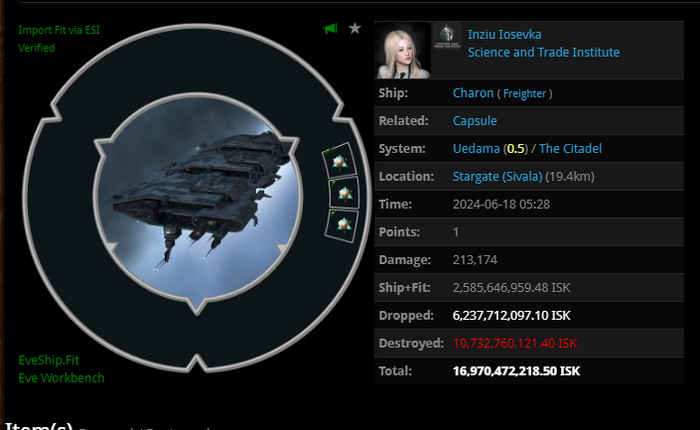The width and height of the screenshot is (700, 430).
Task: Open the Freighter ship group link
Action: (x=525, y=93)
